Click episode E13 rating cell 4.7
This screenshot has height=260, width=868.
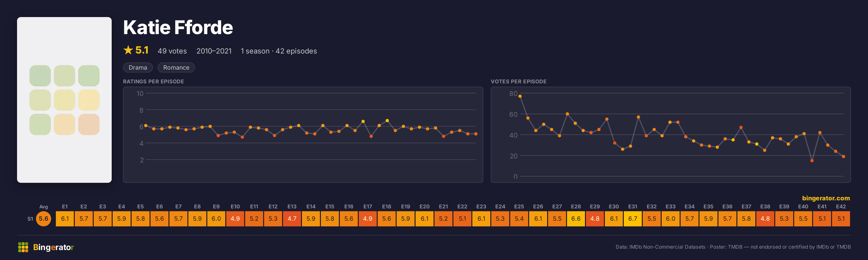click(x=292, y=219)
